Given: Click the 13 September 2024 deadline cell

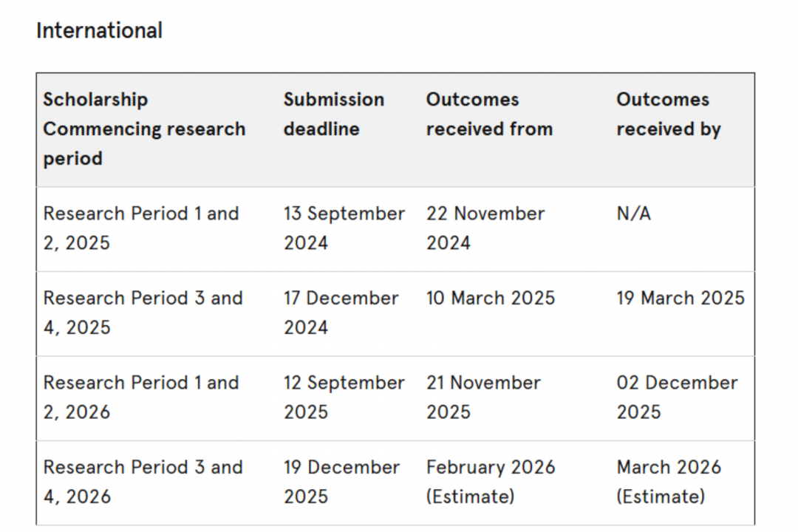Looking at the screenshot, I should pos(344,228).
